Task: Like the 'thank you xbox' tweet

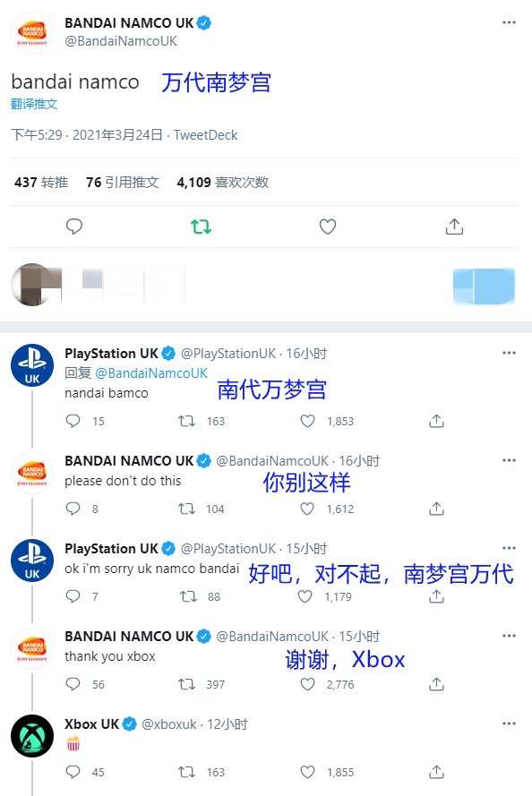Action: coord(307,684)
